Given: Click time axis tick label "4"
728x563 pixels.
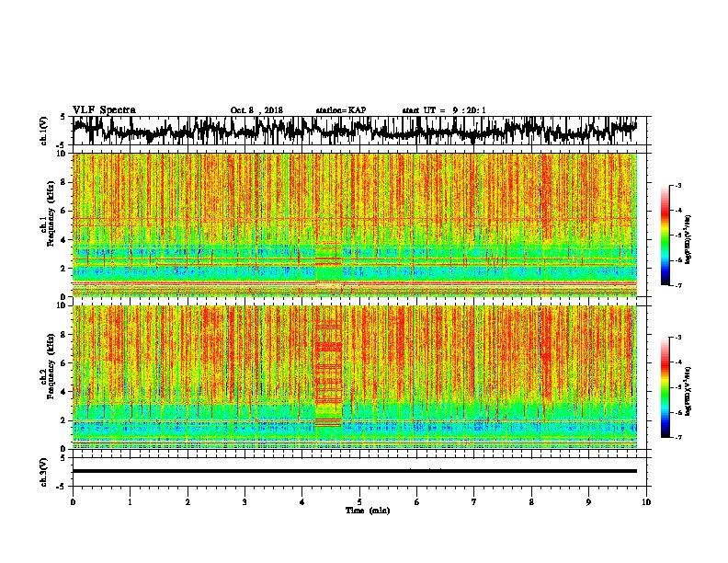Looking at the screenshot, I should (302, 502).
